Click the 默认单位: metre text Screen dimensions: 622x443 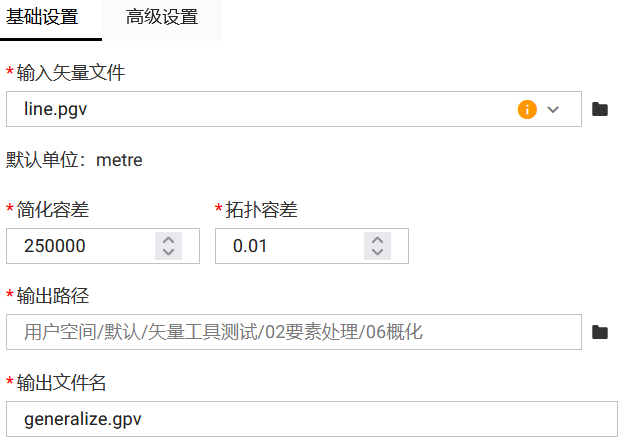(x=74, y=160)
